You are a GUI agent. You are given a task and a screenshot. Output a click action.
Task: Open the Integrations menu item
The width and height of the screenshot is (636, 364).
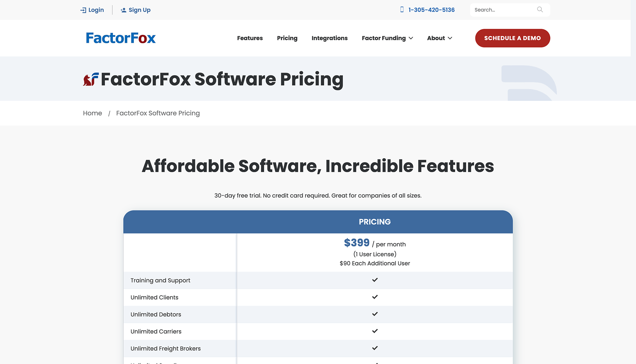click(330, 38)
